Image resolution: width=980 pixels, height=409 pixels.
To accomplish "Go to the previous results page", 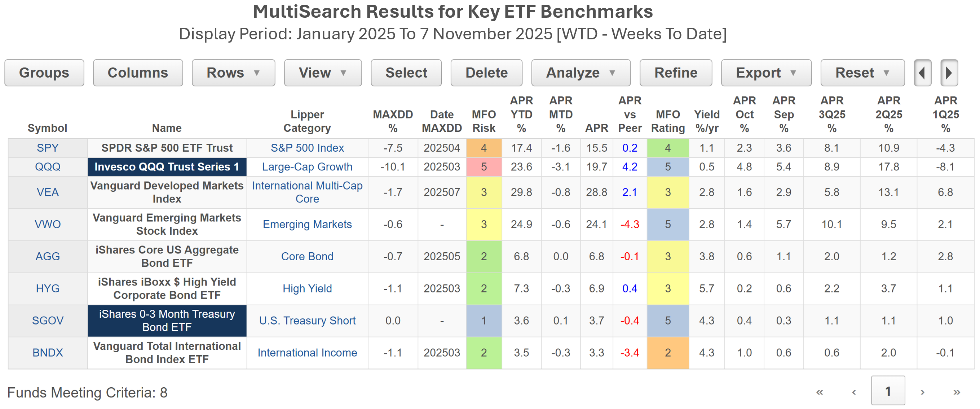I will coord(854,392).
